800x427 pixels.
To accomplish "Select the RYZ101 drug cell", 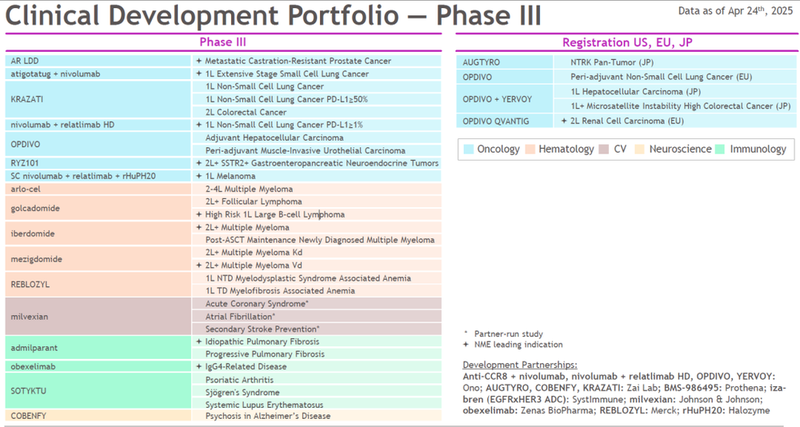I will (98, 163).
